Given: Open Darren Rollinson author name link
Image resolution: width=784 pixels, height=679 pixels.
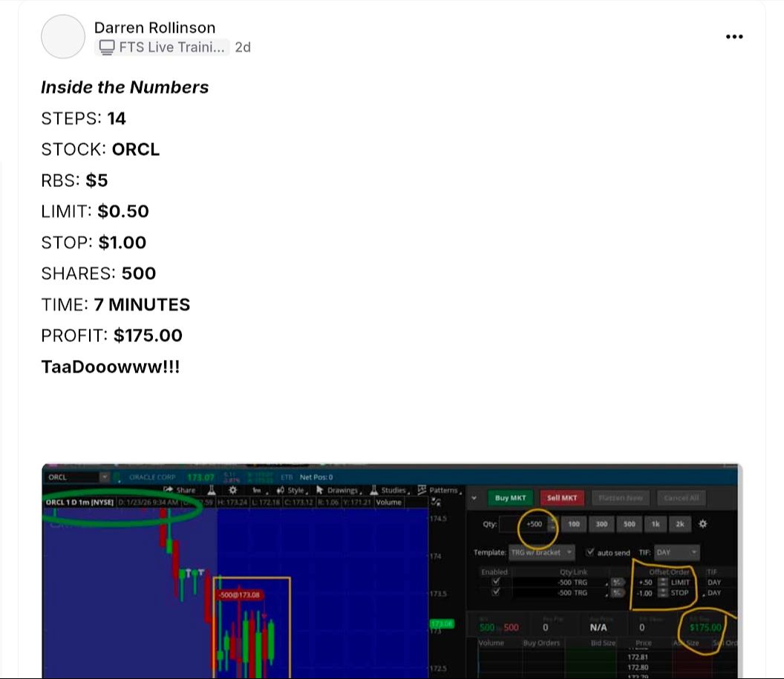Looking at the screenshot, I should click(154, 27).
